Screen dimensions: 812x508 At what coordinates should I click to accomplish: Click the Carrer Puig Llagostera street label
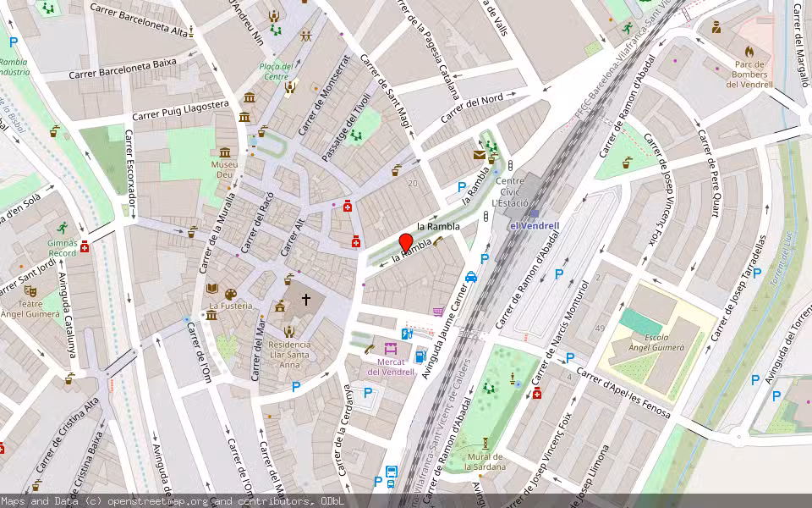tap(180, 110)
